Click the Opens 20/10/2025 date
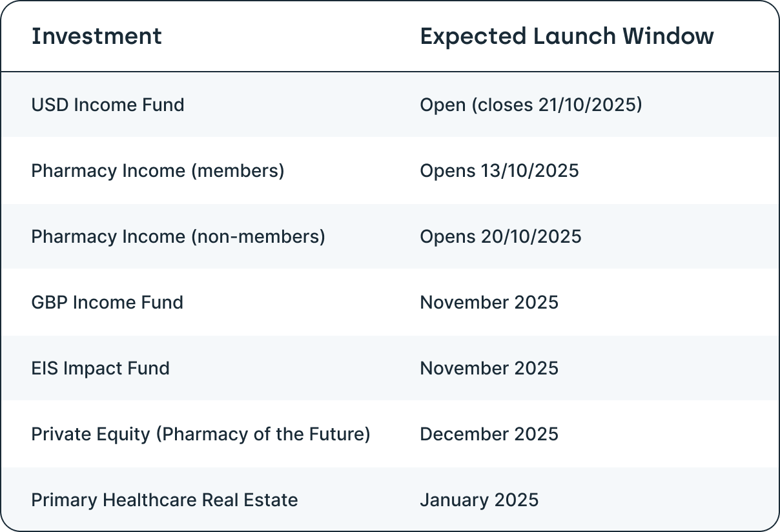The image size is (780, 532). click(500, 236)
